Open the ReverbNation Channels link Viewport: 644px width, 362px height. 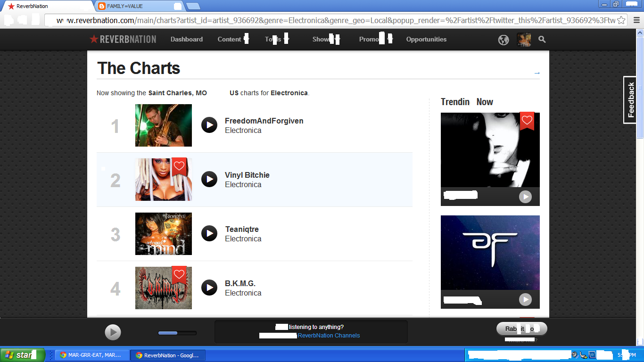[329, 336]
